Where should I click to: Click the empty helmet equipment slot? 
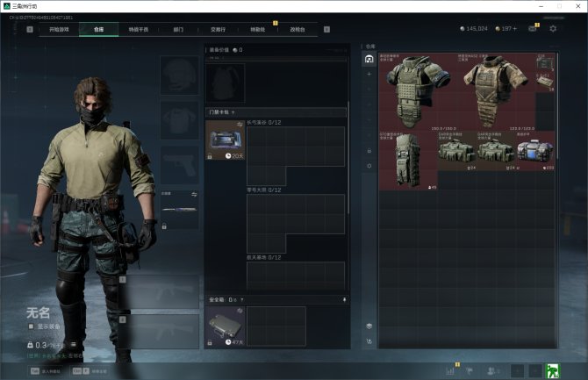pyautogui.click(x=180, y=75)
